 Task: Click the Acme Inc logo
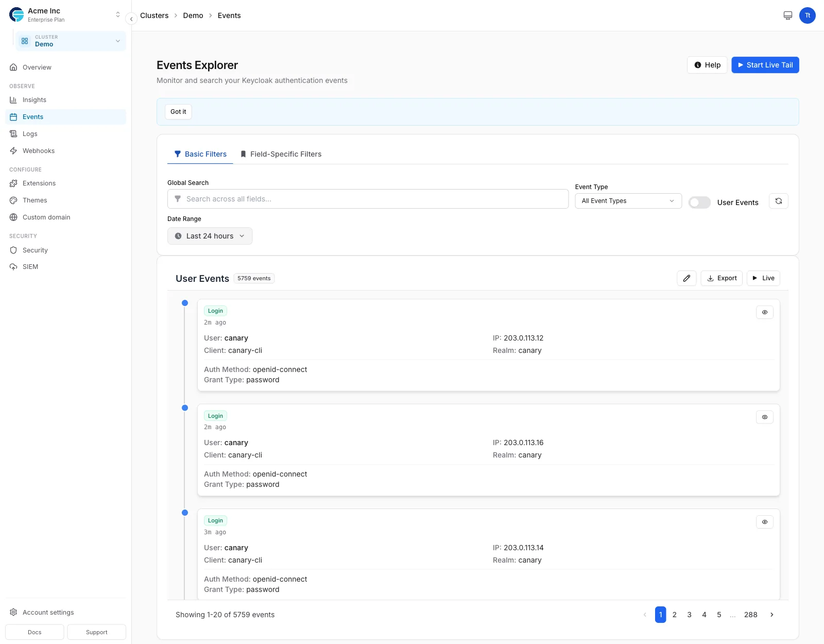coord(16,14)
